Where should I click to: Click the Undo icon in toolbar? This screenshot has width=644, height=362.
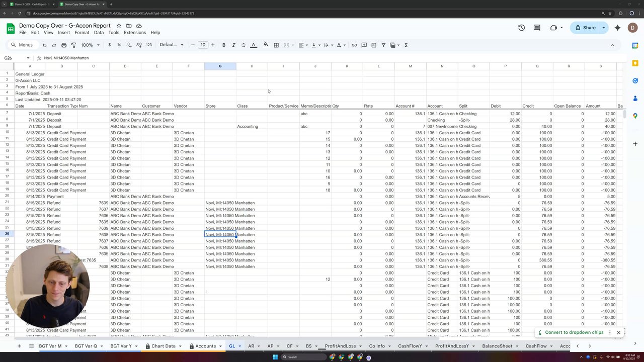(x=44, y=45)
